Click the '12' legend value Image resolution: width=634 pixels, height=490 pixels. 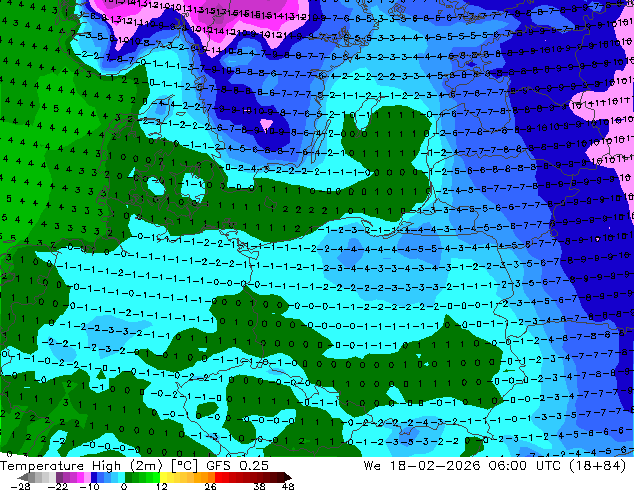pos(161,486)
